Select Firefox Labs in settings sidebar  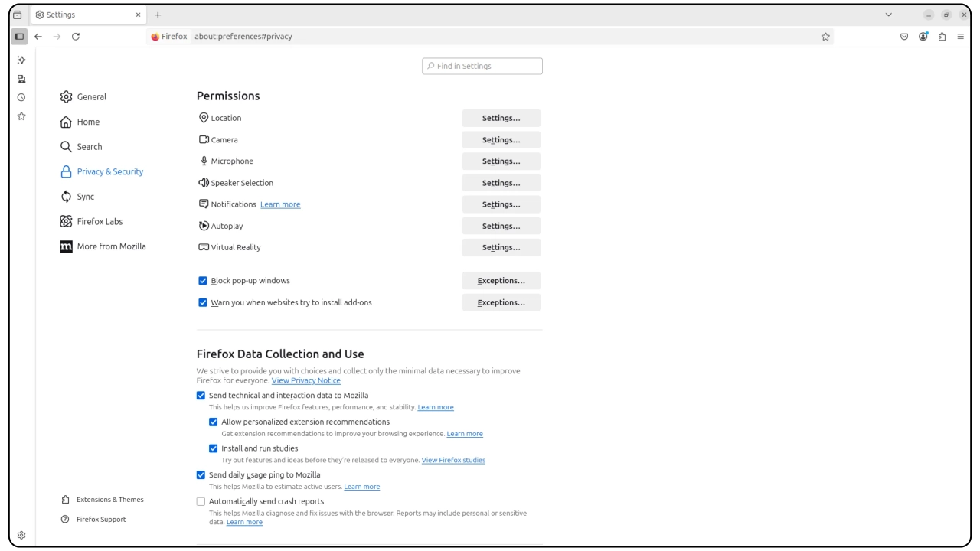100,221
